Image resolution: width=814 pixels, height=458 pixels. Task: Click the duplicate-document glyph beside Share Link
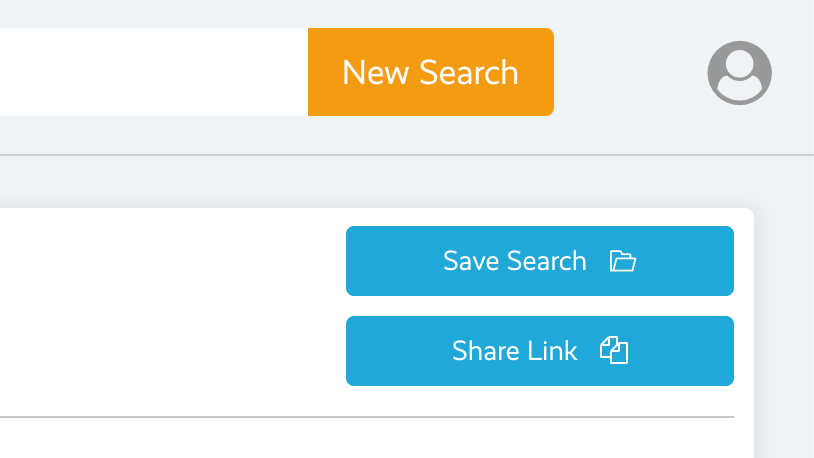point(614,351)
